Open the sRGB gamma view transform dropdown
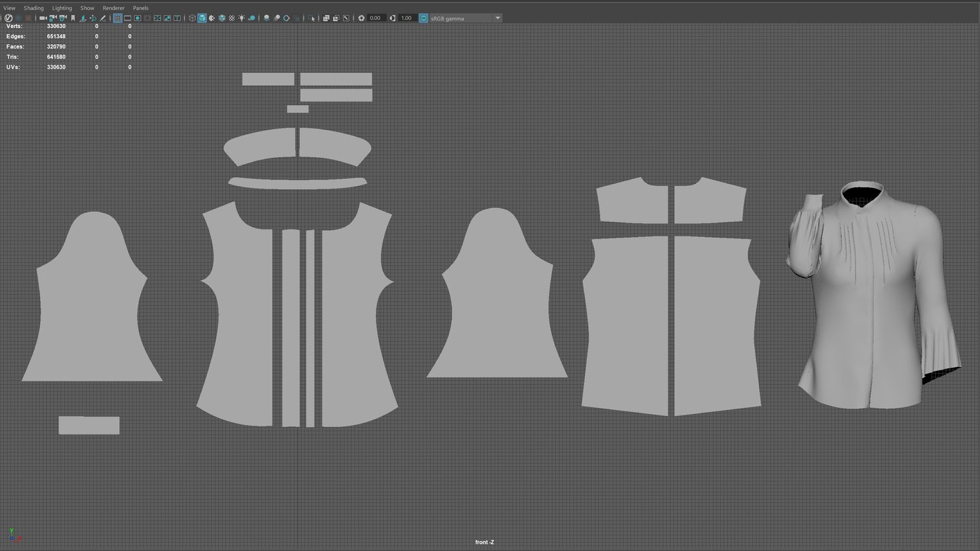Image resolution: width=980 pixels, height=551 pixels. [497, 18]
